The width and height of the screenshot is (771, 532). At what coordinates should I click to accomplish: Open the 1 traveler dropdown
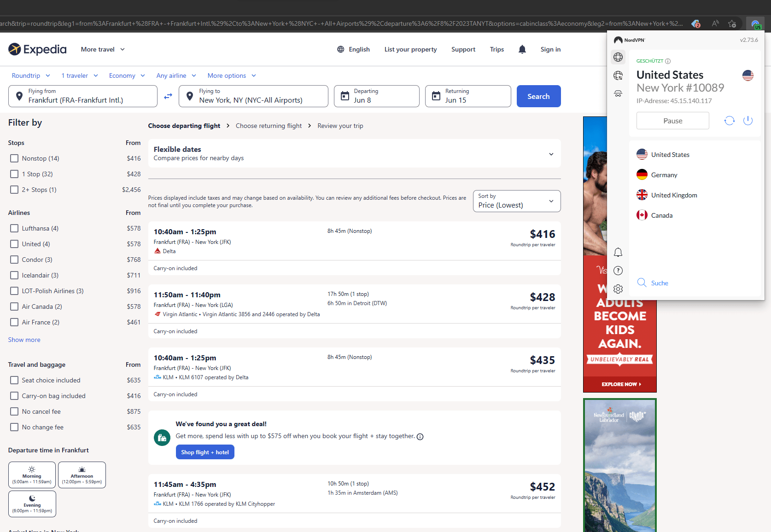80,75
